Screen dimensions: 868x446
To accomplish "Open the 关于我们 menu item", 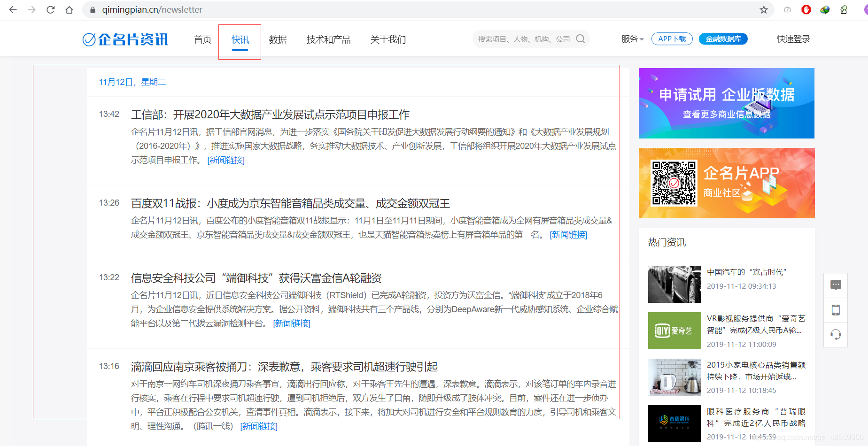I will point(388,40).
